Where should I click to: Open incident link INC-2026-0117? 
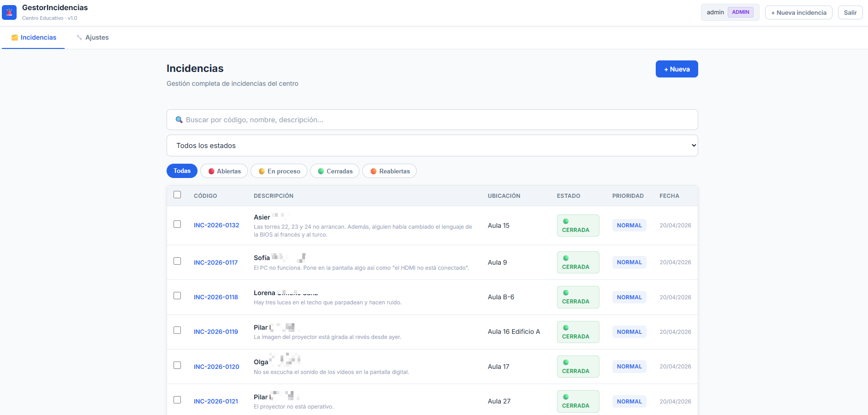tap(216, 262)
